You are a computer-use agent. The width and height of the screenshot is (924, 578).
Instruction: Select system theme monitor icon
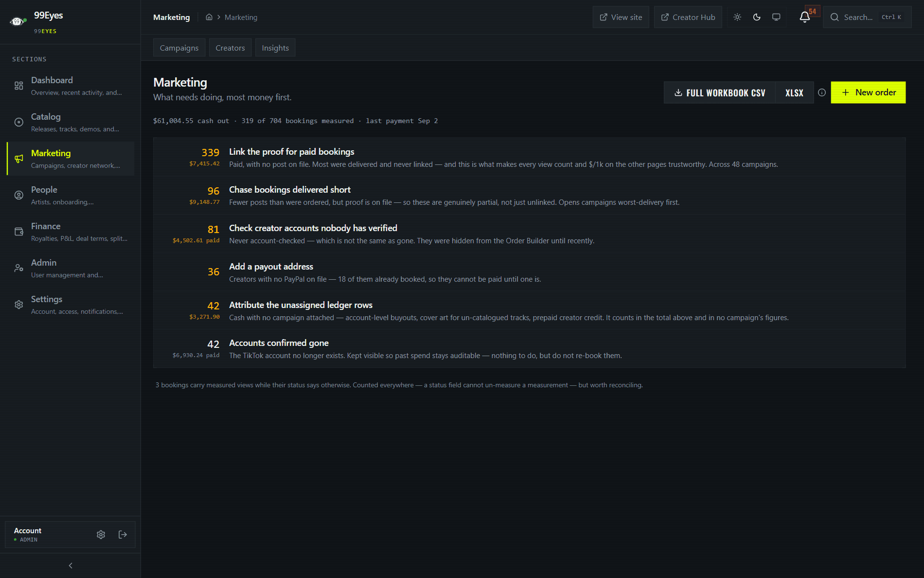point(776,17)
